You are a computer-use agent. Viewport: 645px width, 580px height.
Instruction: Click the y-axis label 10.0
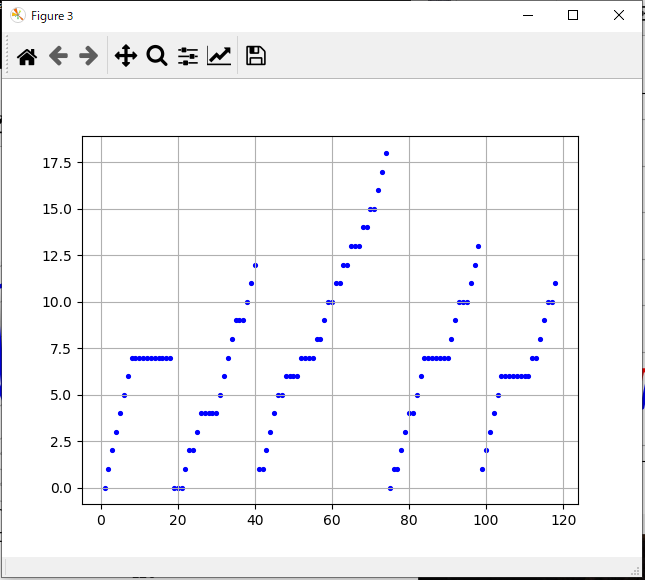tap(57, 302)
